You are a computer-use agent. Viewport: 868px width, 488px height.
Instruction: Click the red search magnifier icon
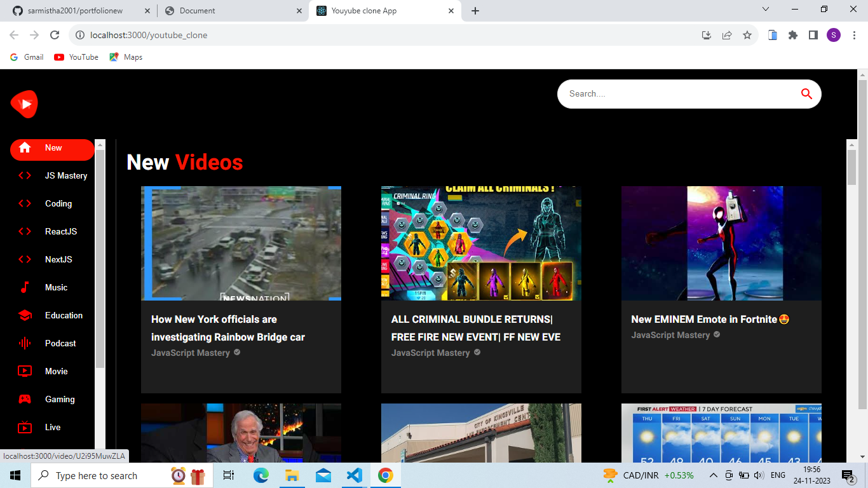pos(806,94)
